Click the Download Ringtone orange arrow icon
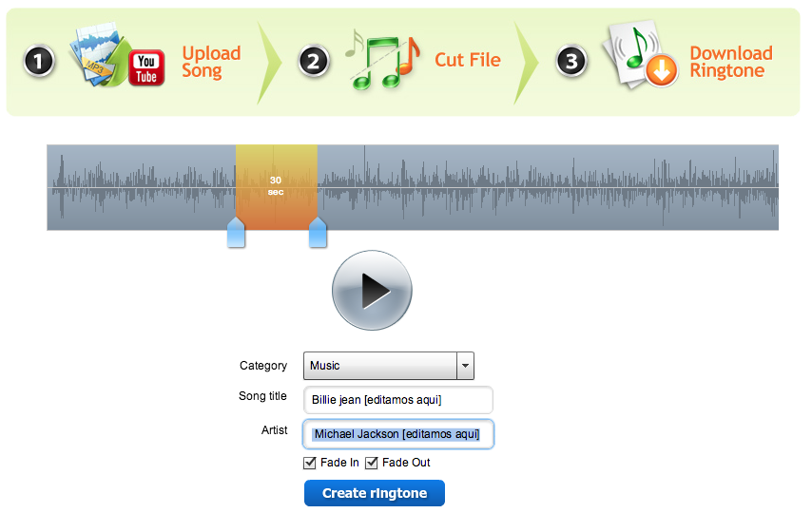This screenshot has height=532, width=812. 662,71
